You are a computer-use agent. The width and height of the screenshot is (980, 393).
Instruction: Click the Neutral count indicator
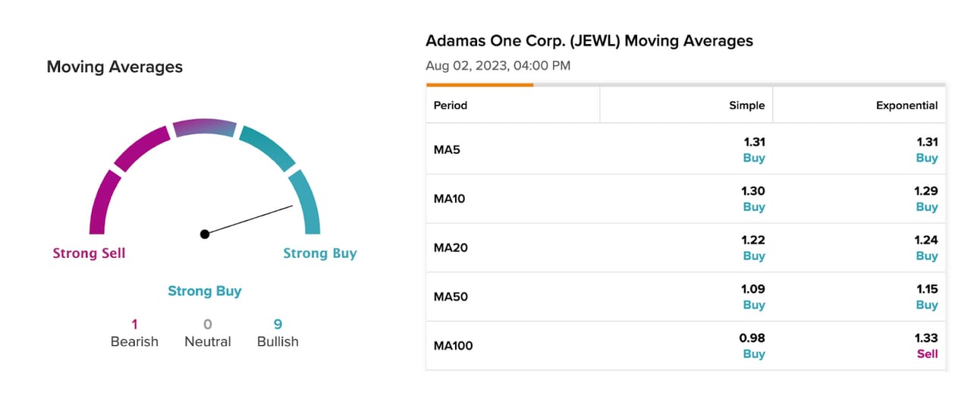tap(207, 333)
